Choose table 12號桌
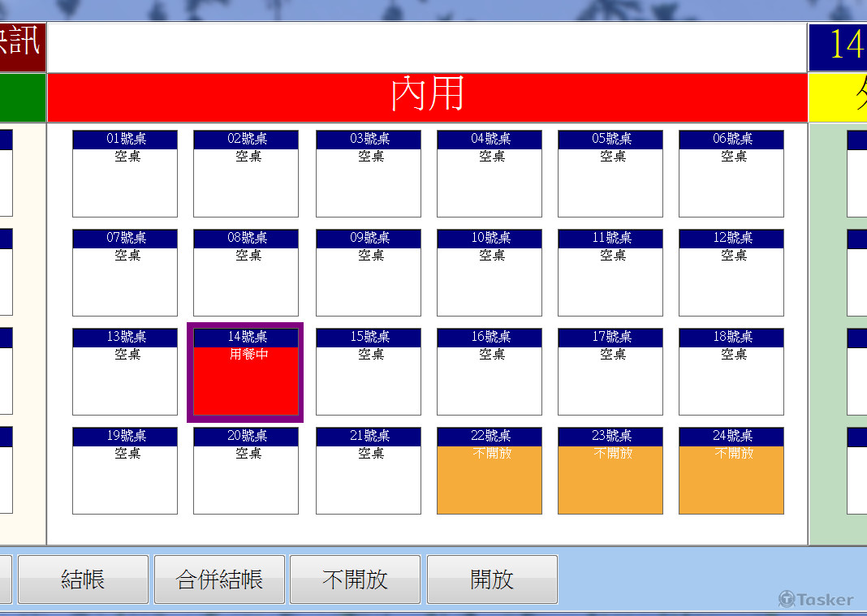 coord(731,273)
